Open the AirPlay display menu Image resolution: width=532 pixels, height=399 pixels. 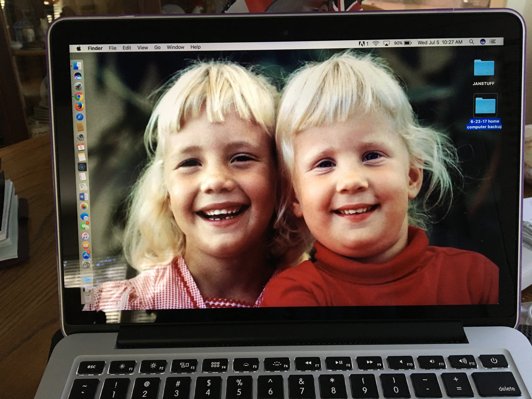tap(386, 43)
